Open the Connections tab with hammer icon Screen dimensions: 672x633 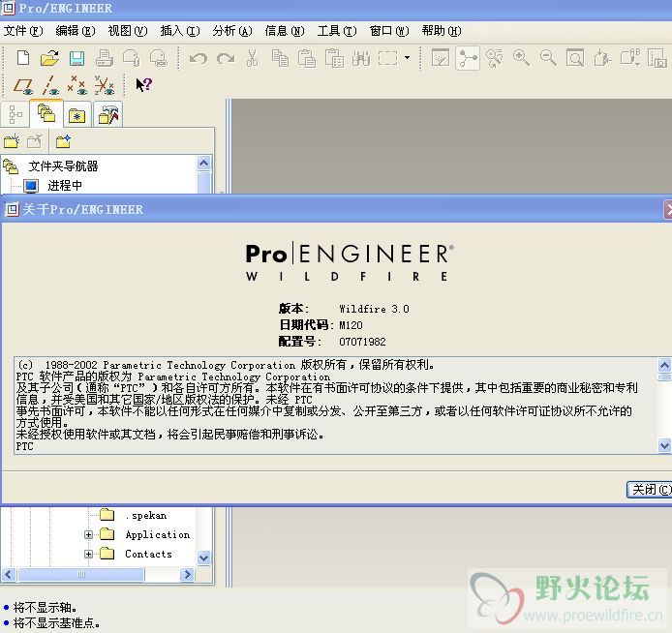pos(108,115)
